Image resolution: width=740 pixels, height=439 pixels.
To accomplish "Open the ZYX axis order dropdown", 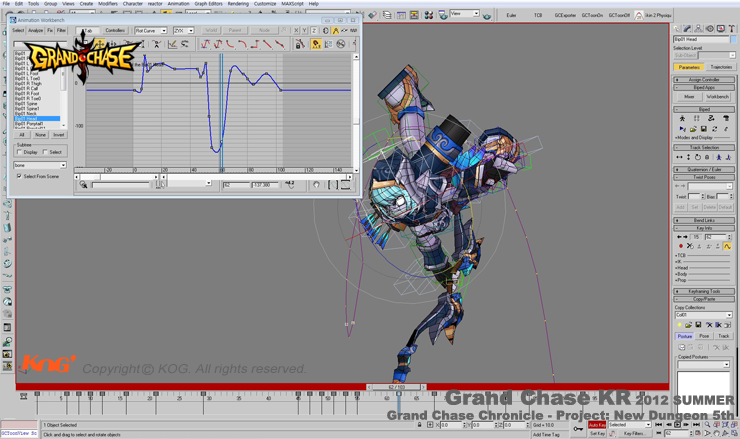I will tap(183, 31).
